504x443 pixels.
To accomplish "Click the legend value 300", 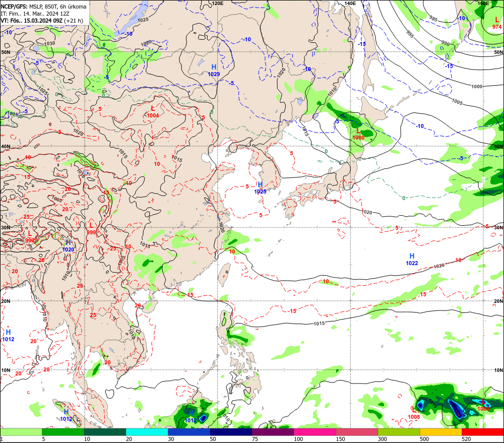I will 382,439.
